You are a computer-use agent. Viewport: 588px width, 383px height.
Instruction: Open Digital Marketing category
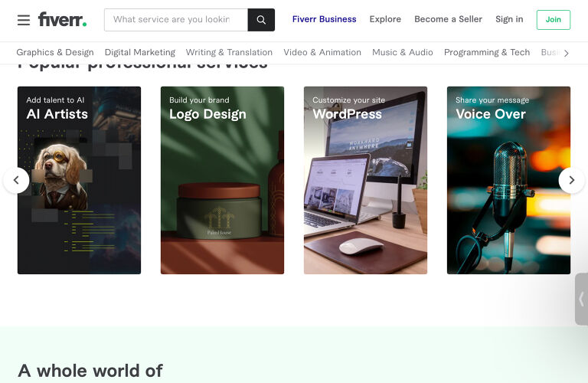[140, 52]
